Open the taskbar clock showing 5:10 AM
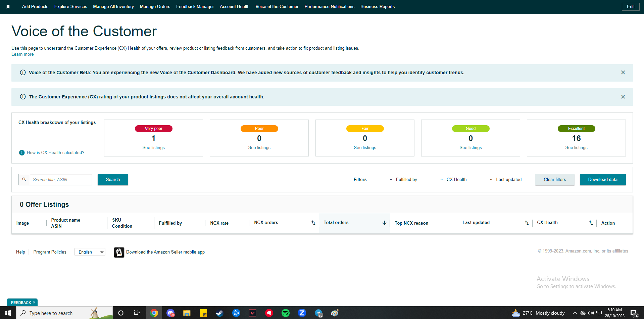Image resolution: width=644 pixels, height=319 pixels. tap(615, 313)
